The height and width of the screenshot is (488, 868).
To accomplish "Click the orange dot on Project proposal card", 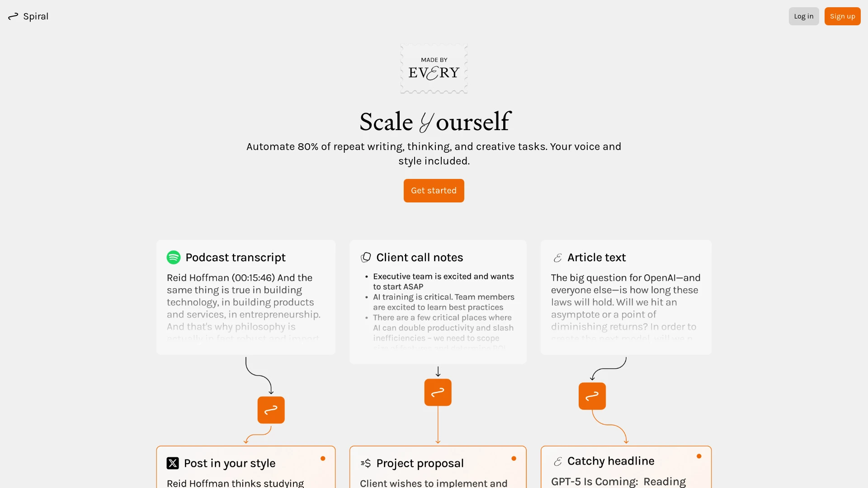I will click(x=513, y=459).
